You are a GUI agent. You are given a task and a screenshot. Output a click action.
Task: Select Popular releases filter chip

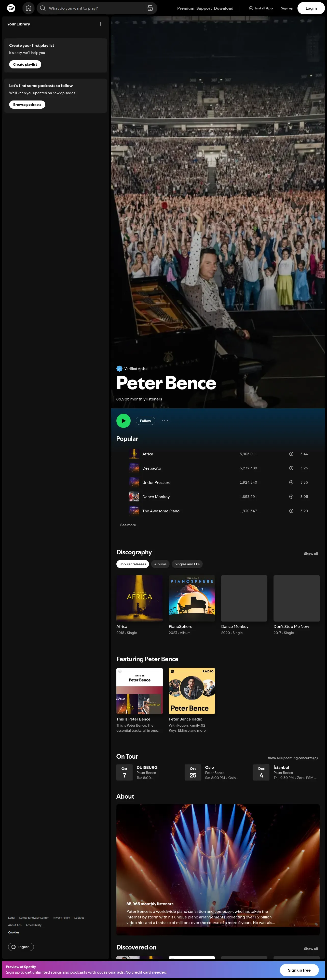(x=132, y=564)
